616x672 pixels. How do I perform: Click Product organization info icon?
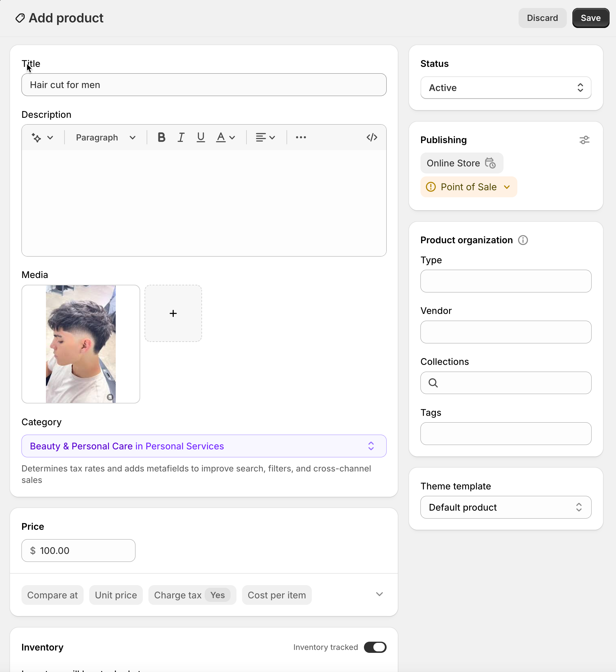(x=523, y=240)
